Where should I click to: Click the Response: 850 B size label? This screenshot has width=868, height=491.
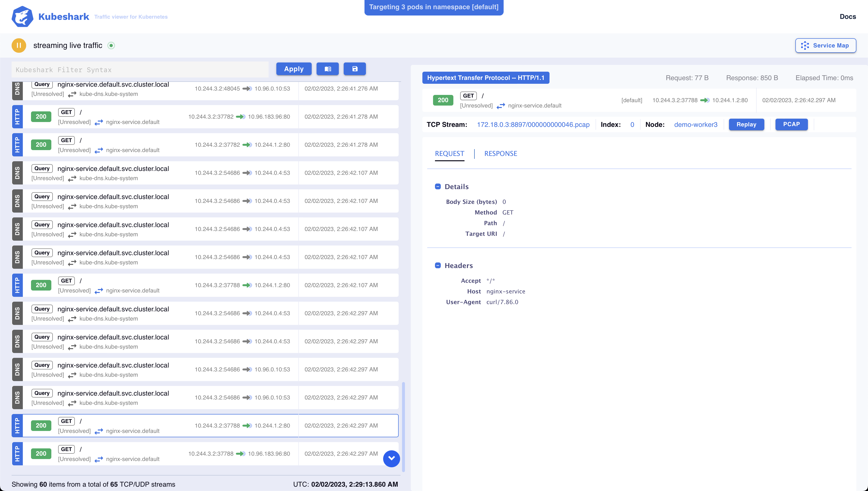tap(752, 78)
